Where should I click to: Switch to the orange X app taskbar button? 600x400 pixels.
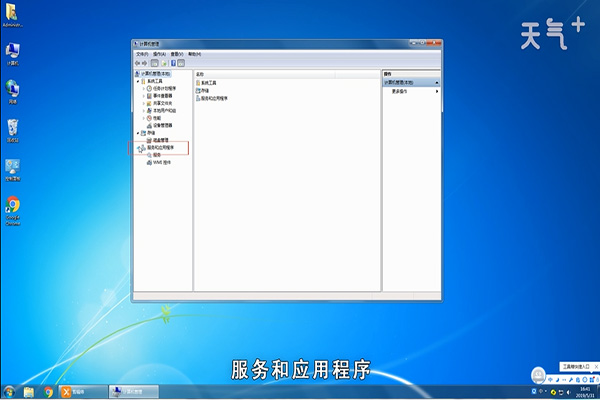pos(83,392)
